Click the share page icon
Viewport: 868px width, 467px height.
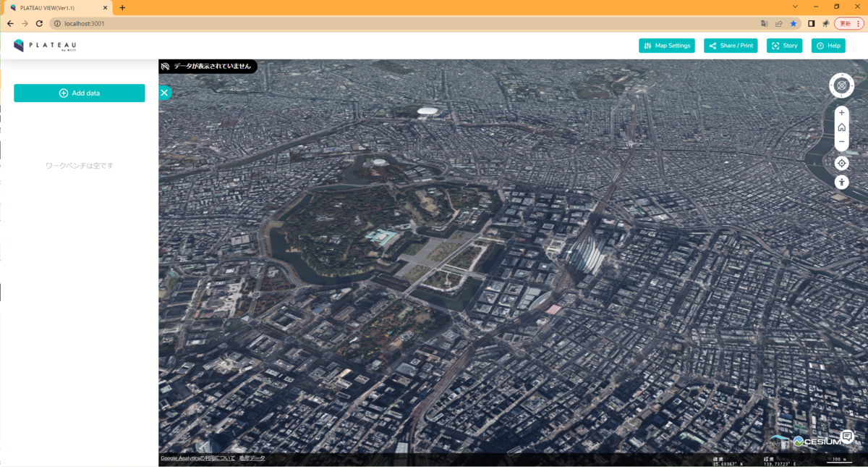(x=778, y=23)
